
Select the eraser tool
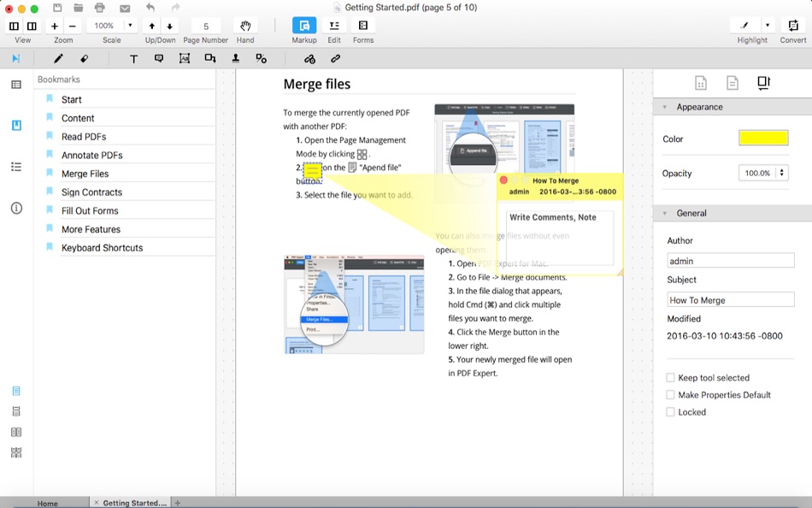click(x=84, y=58)
